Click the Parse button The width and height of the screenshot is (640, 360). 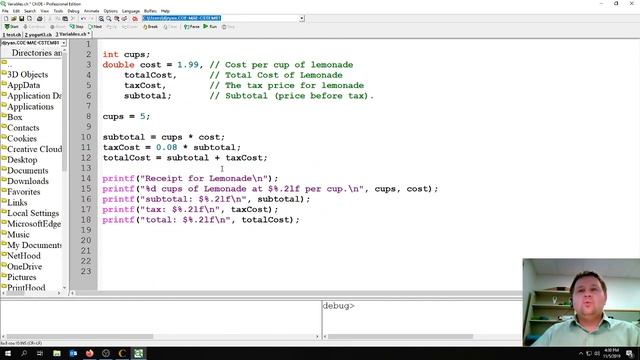192,27
